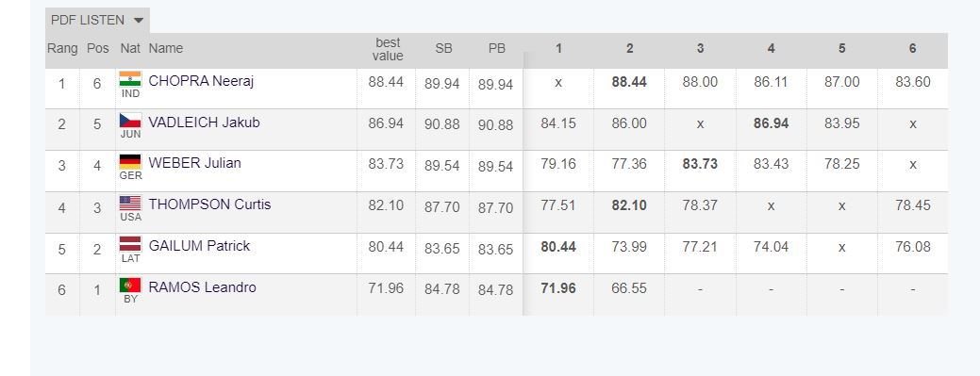
Task: Select THOMPSON Curtis name
Action: 210,204
